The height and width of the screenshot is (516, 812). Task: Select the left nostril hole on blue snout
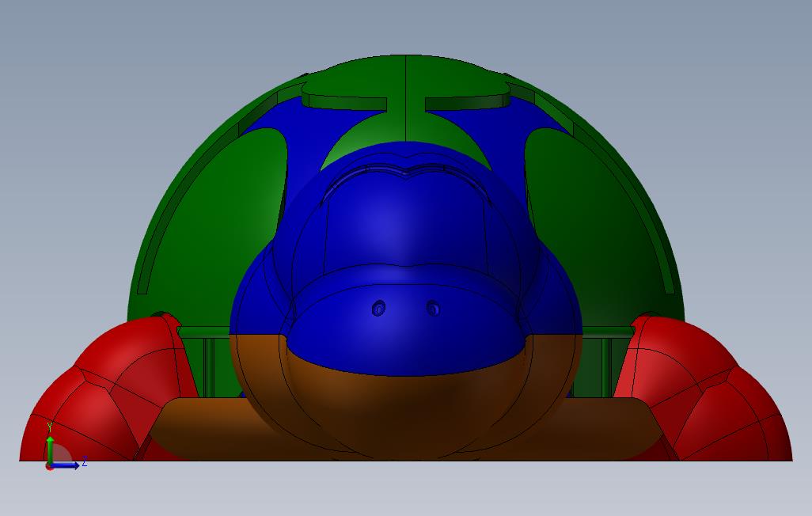[x=378, y=309]
